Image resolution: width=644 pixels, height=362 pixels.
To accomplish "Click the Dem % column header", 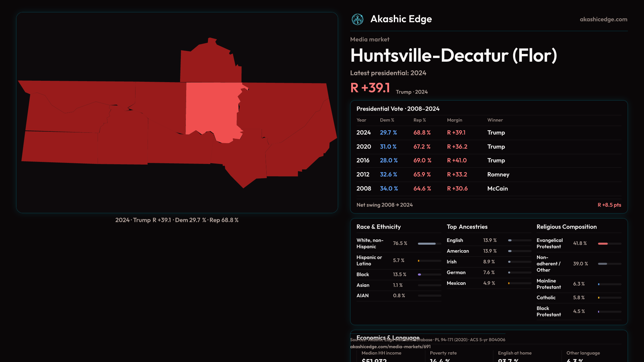I will click(387, 120).
